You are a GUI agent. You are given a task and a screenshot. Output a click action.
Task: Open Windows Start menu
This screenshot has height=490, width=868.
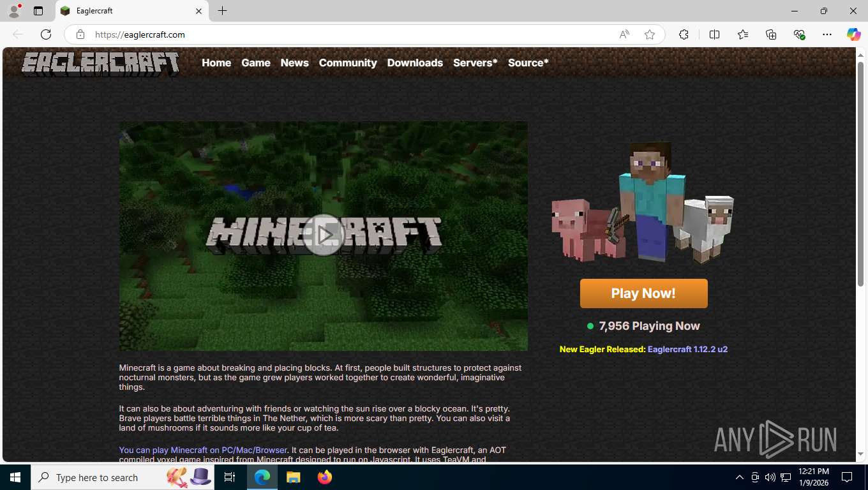coord(15,477)
